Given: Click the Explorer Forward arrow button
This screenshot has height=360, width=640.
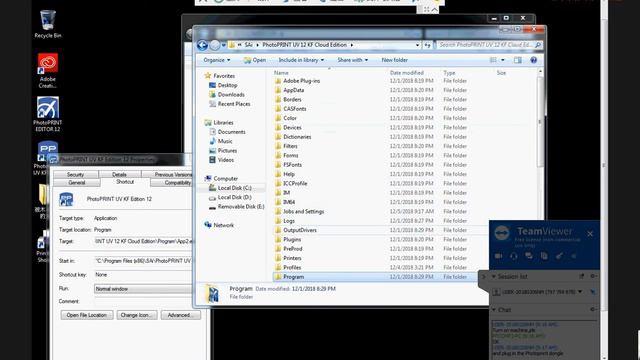Looking at the screenshot, I should [215, 45].
